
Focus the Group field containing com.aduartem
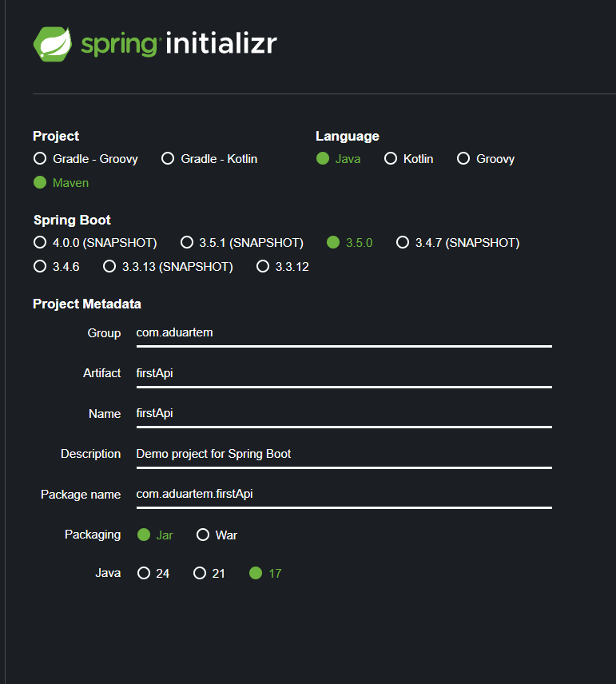[x=344, y=333]
